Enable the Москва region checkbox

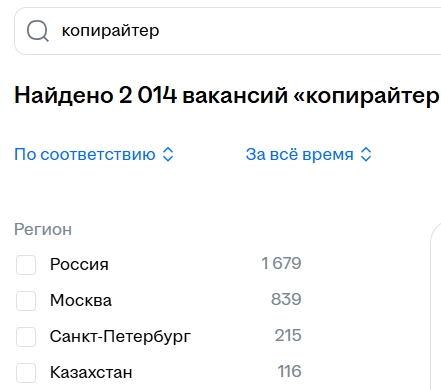(x=26, y=301)
